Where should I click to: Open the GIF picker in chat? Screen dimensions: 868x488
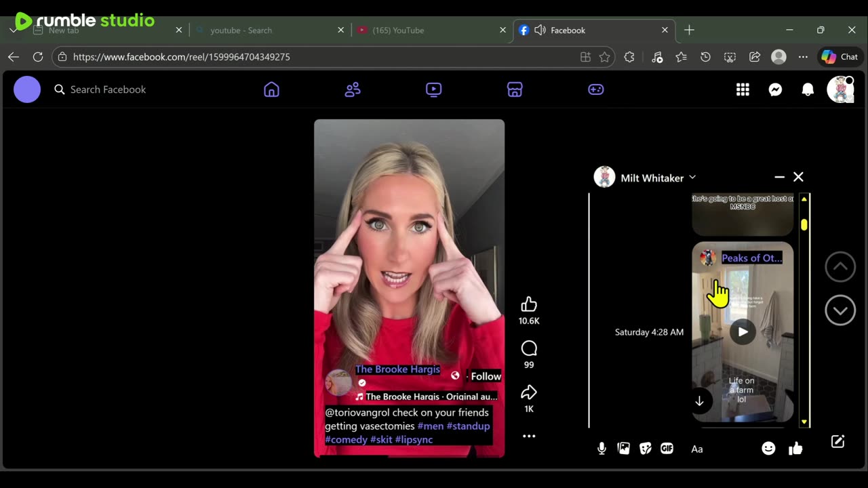(x=667, y=448)
